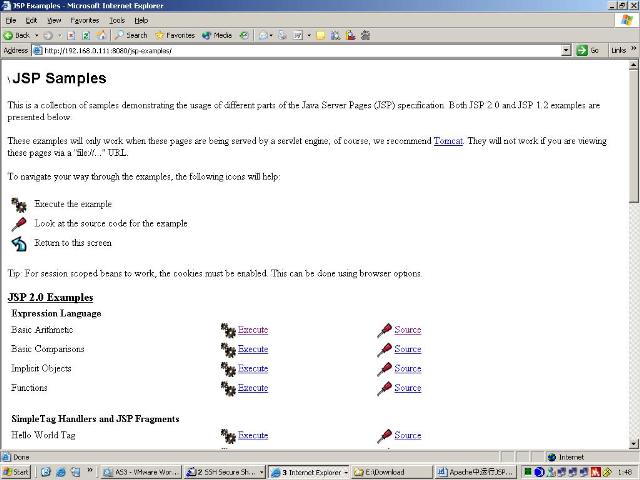640x480 pixels.
Task: Open the Help menu
Action: coord(141,20)
